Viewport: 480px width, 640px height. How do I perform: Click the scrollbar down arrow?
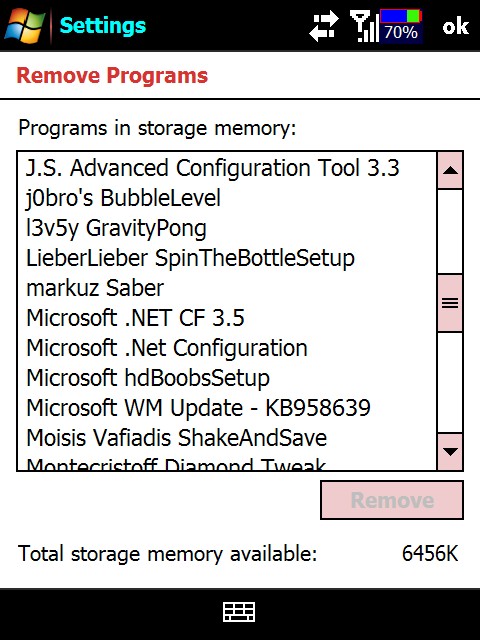coord(450,451)
